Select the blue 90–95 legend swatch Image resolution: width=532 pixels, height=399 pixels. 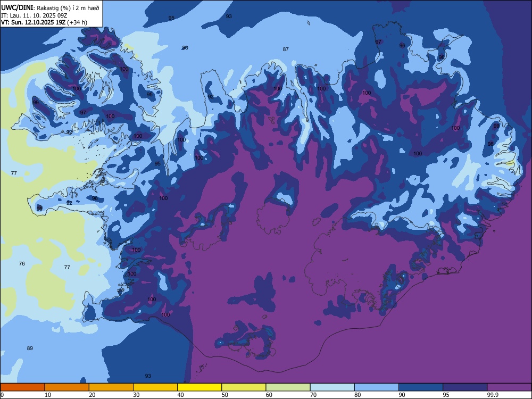(x=421, y=387)
